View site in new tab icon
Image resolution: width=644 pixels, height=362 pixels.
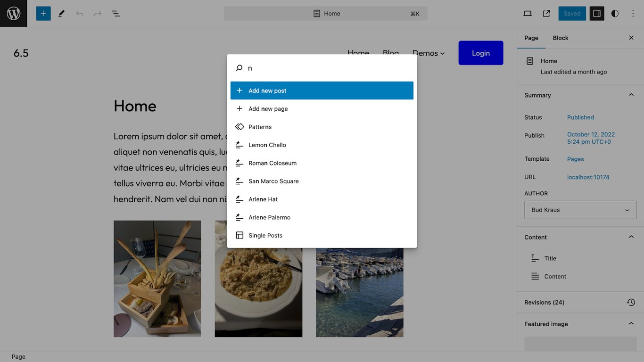coord(546,13)
